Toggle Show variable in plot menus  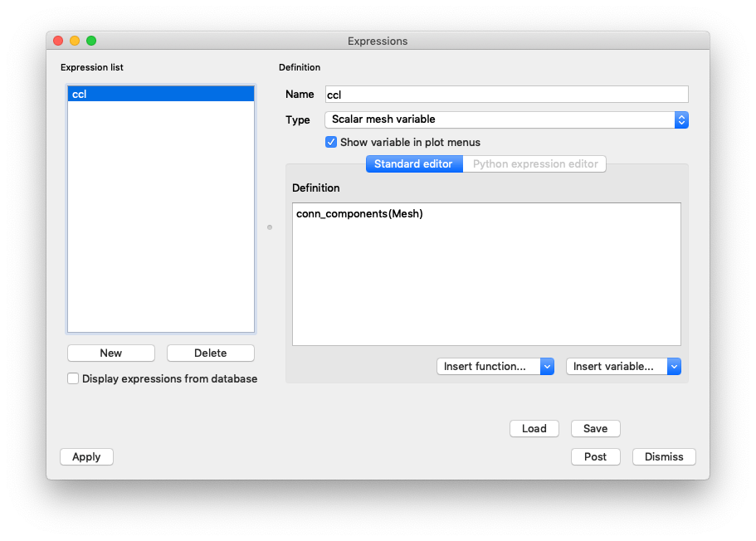point(331,142)
